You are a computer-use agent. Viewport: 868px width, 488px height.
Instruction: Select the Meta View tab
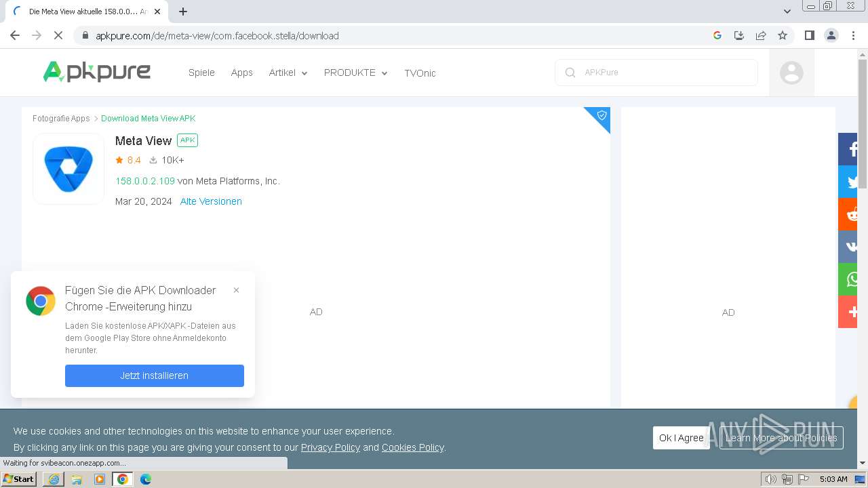(87, 12)
